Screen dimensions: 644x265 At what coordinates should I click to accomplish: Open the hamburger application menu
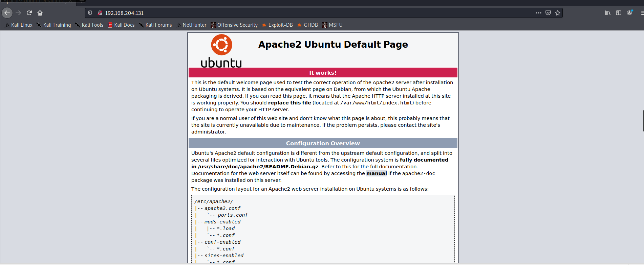click(642, 13)
